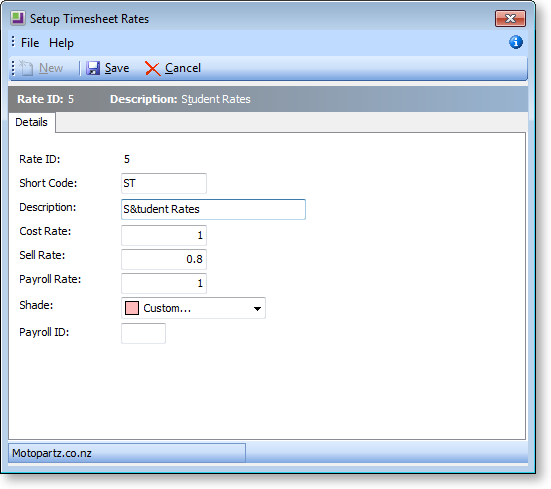Open the File menu
551x489 pixels.
point(30,43)
